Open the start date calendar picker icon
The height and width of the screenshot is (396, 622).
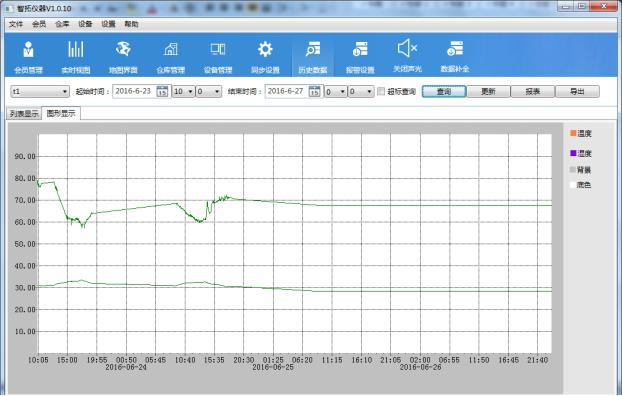point(162,91)
